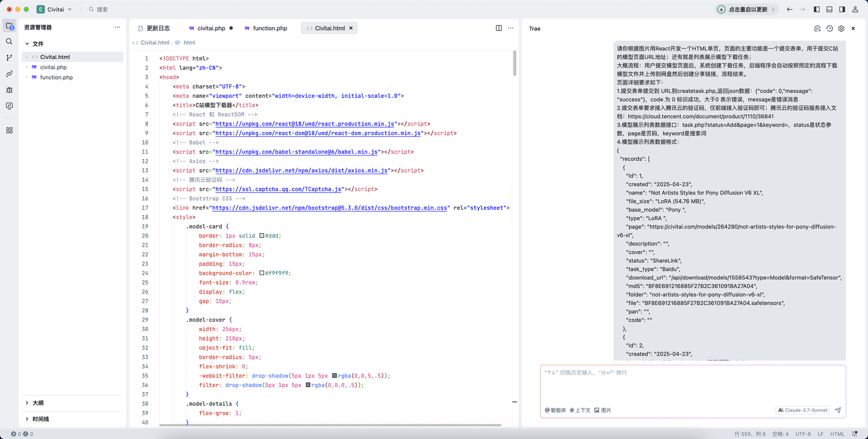Toggle the right secondary sidebar
Image resolution: width=868 pixels, height=439 pixels.
842,10
